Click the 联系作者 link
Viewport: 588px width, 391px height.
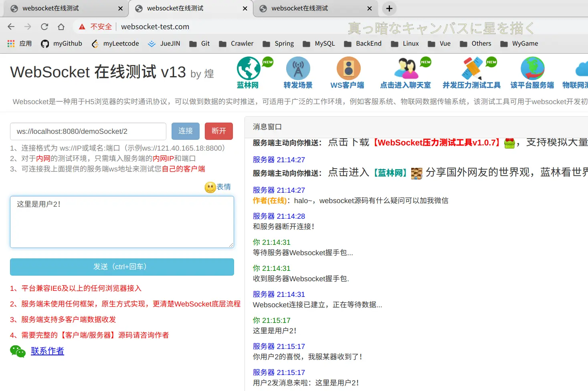pos(47,351)
